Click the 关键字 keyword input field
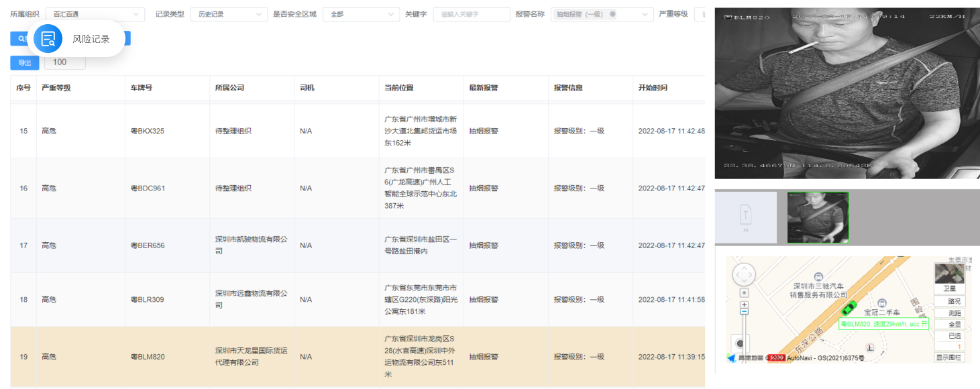The width and height of the screenshot is (980, 389). coord(471,14)
